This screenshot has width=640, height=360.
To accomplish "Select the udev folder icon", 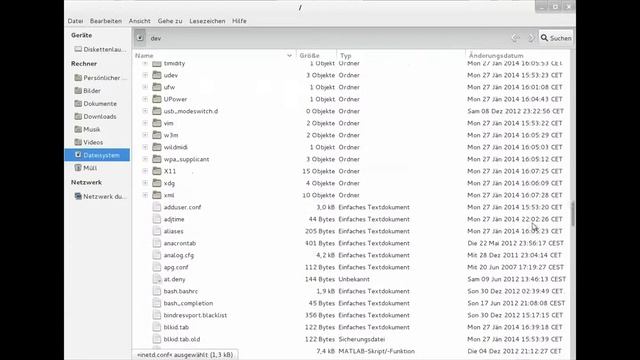I will [157, 75].
